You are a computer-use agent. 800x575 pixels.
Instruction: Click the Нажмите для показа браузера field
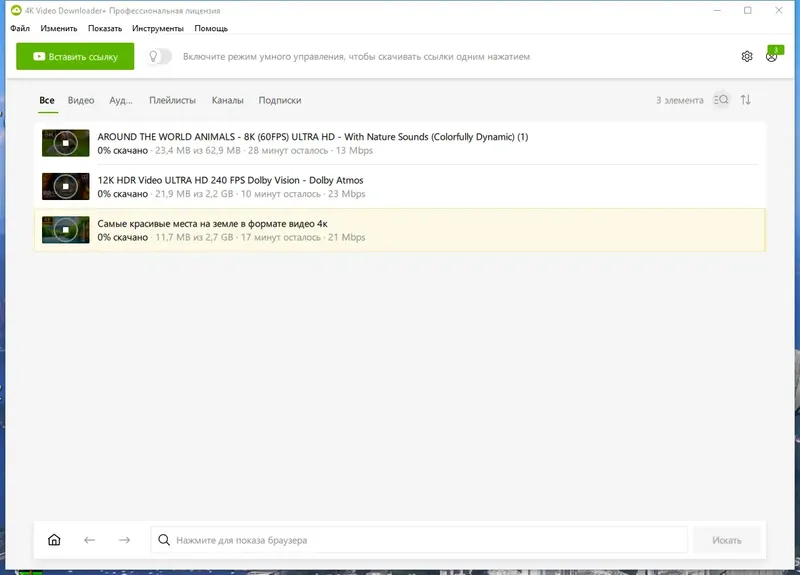tap(419, 540)
